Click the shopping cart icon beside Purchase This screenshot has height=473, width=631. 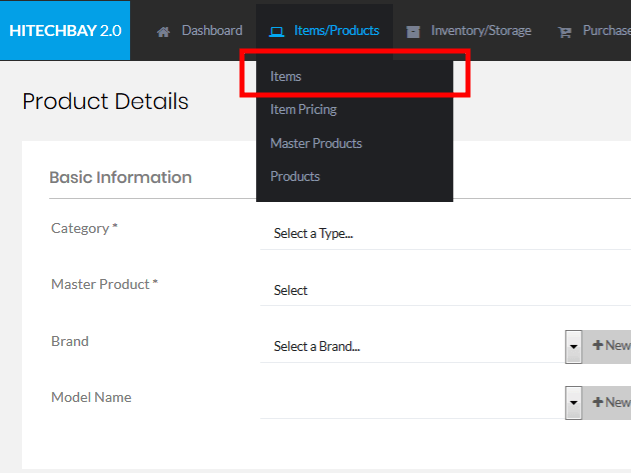pos(565,31)
